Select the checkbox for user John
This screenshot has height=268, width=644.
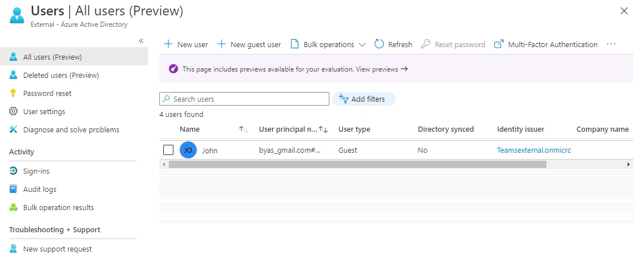[x=168, y=150]
